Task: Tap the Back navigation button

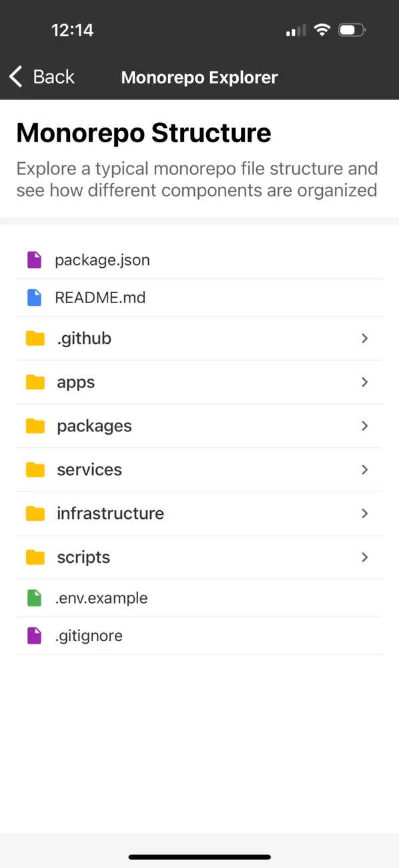Action: point(40,76)
